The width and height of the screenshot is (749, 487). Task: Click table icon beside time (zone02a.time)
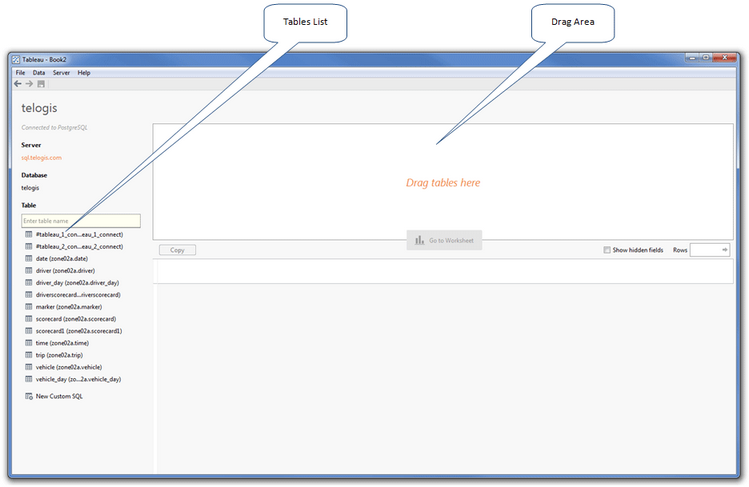(29, 343)
